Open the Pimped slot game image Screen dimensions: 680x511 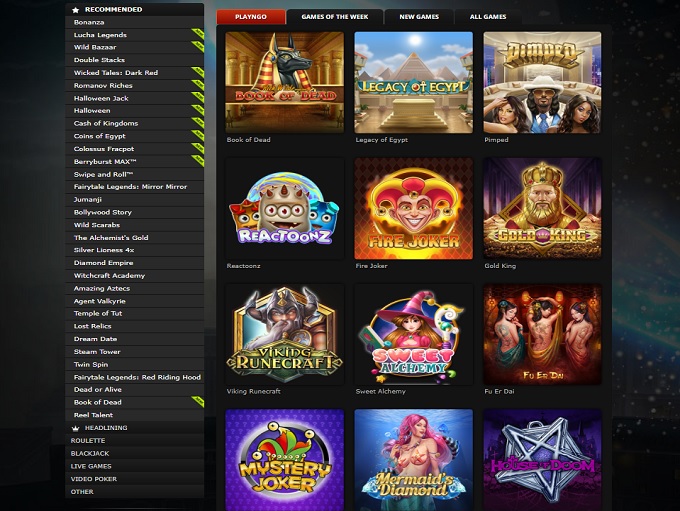tap(542, 81)
